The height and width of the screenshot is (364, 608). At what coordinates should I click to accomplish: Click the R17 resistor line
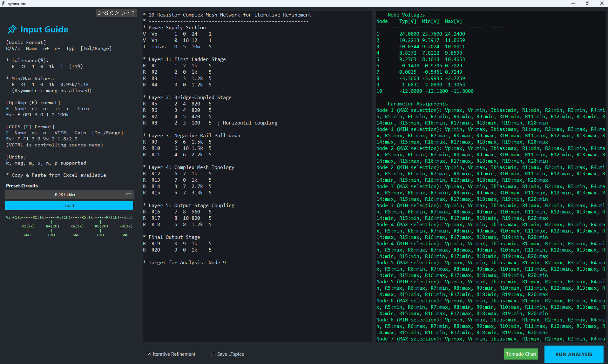(x=177, y=218)
